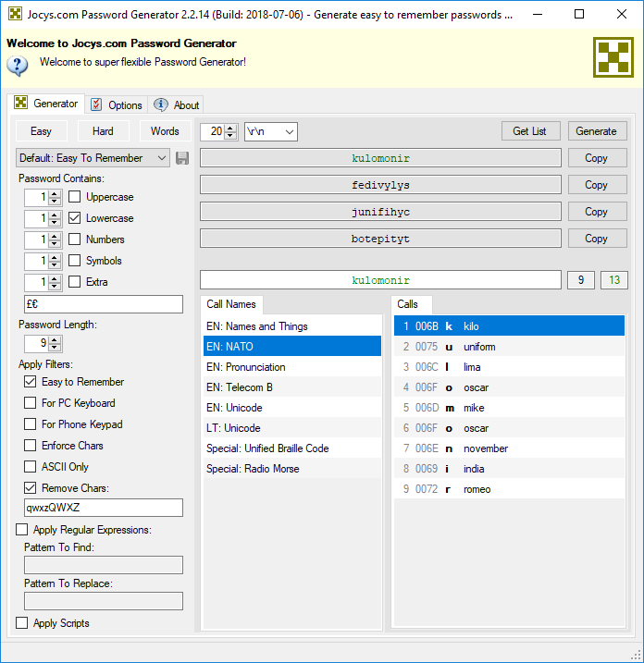
Task: Click the app icon in the title bar
Action: coord(15,14)
